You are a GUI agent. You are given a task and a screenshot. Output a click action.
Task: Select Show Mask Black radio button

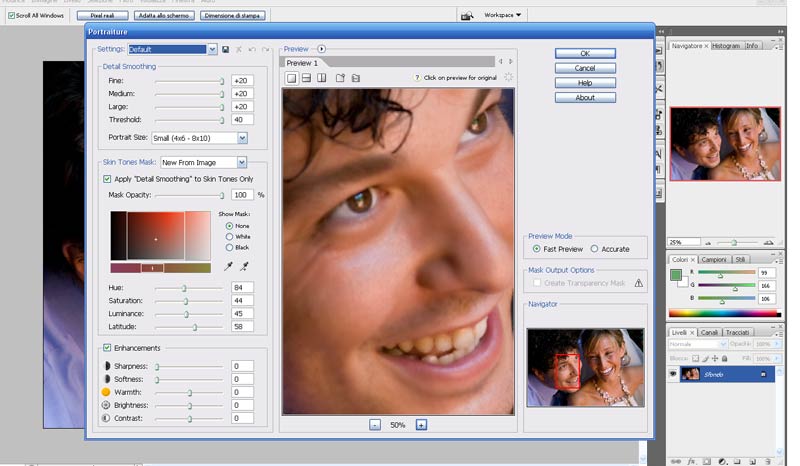pyautogui.click(x=229, y=248)
